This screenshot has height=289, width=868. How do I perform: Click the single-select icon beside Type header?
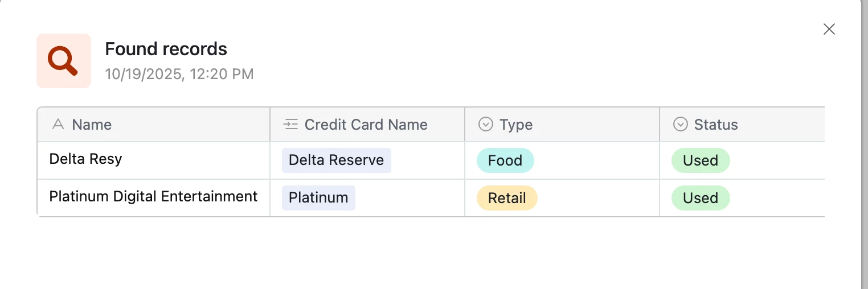tap(485, 125)
